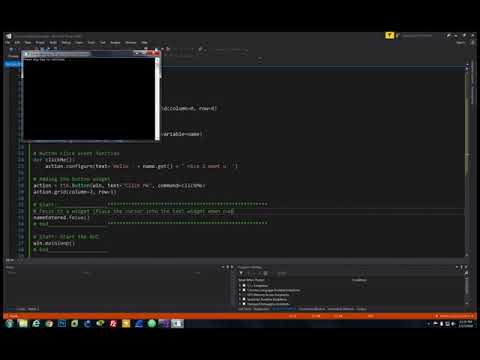Open the File menu

(x=7, y=43)
